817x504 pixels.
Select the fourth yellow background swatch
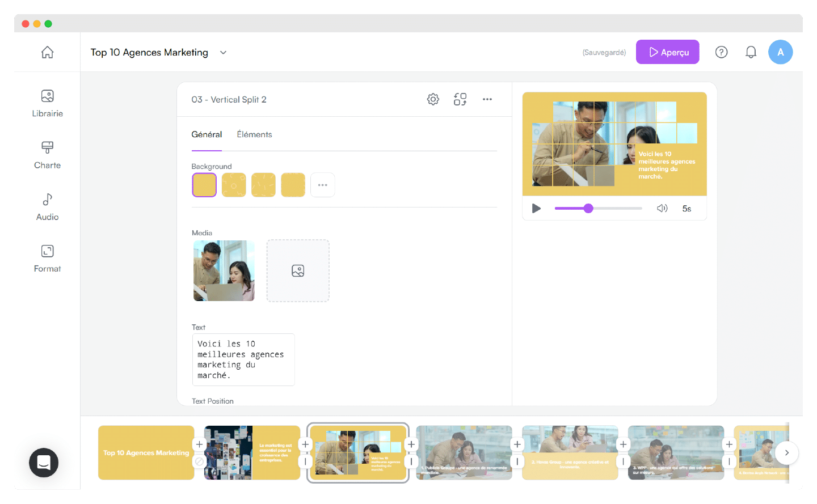click(x=293, y=185)
